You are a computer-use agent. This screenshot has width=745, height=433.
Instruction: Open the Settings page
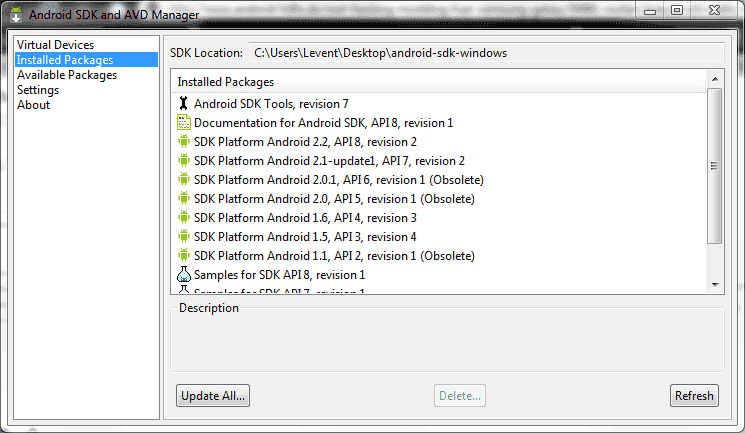(38, 90)
